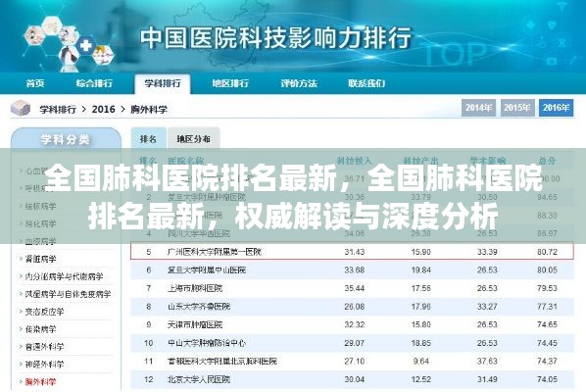The image size is (586, 392).
Task: Click total score 77.31
Action: tap(547, 307)
